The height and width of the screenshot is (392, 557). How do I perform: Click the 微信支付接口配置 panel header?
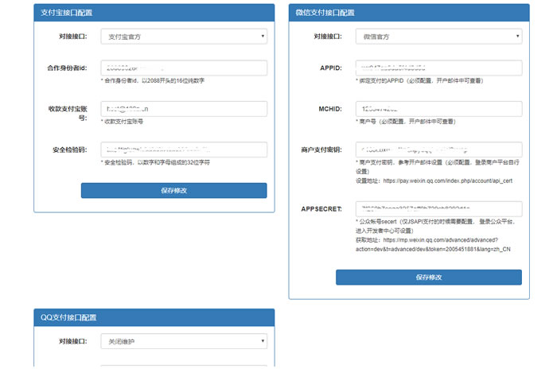pyautogui.click(x=409, y=13)
